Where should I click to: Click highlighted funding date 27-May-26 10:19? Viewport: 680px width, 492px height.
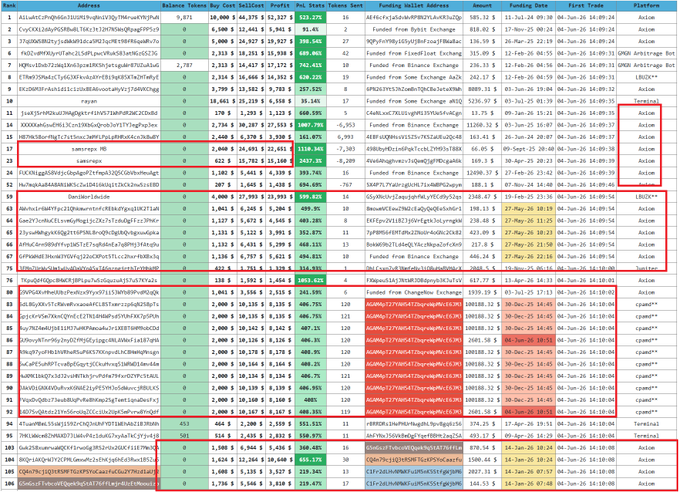coord(529,209)
